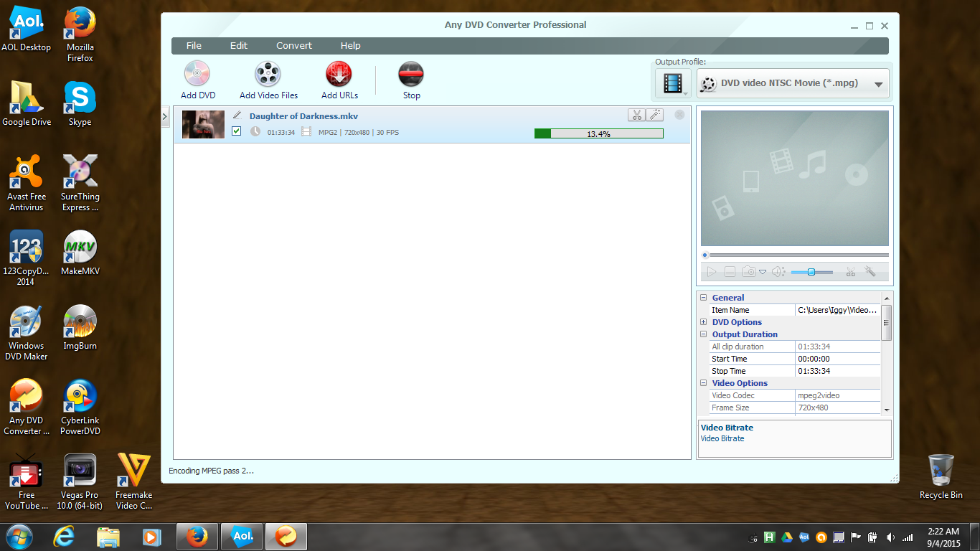The image size is (980, 551).
Task: Click the Item Name path field
Action: coord(838,310)
